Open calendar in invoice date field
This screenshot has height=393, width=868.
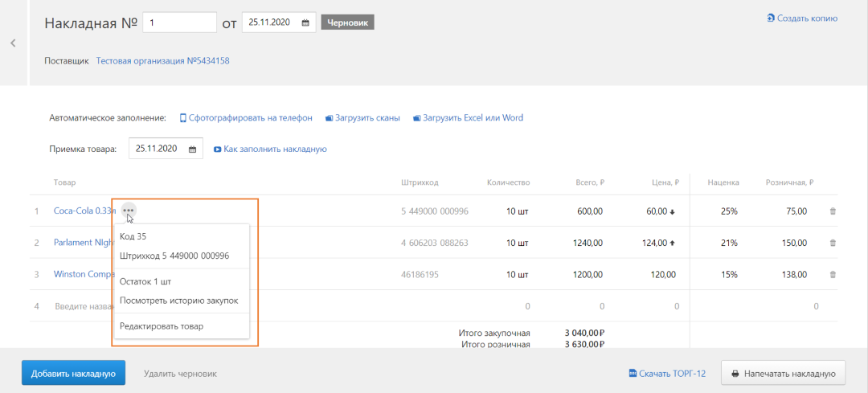click(305, 23)
